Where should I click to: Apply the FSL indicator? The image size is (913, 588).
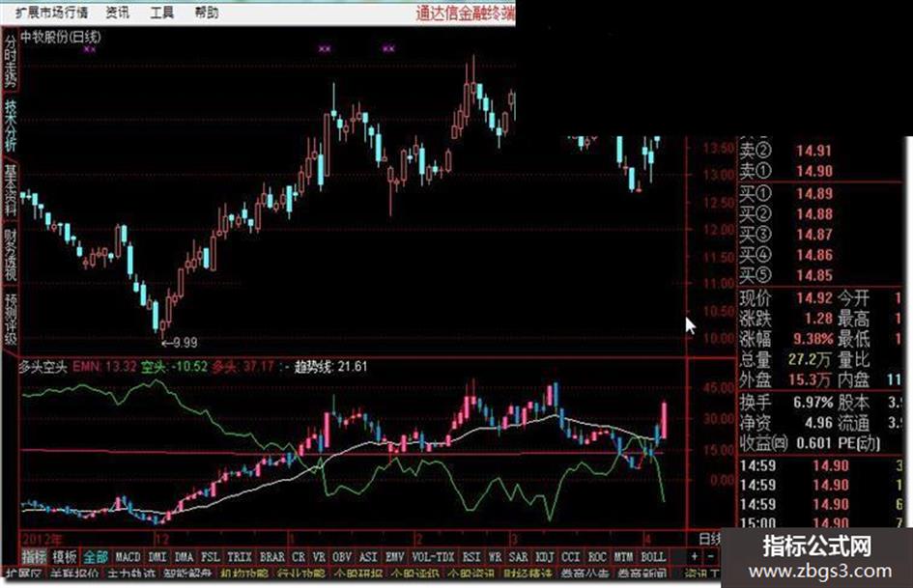pos(211,557)
